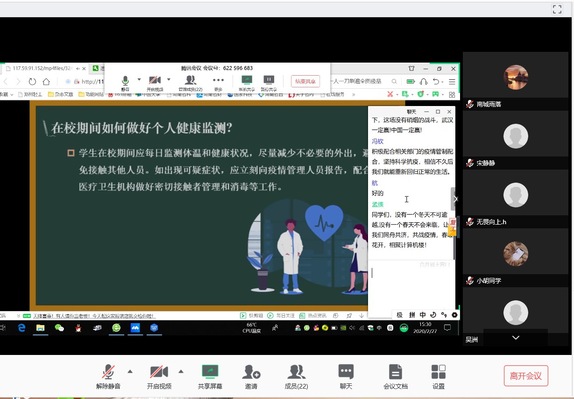Viewport: 574px width, 399px height.
Task: Toggle the 中 input language indicator
Action: 423,315
